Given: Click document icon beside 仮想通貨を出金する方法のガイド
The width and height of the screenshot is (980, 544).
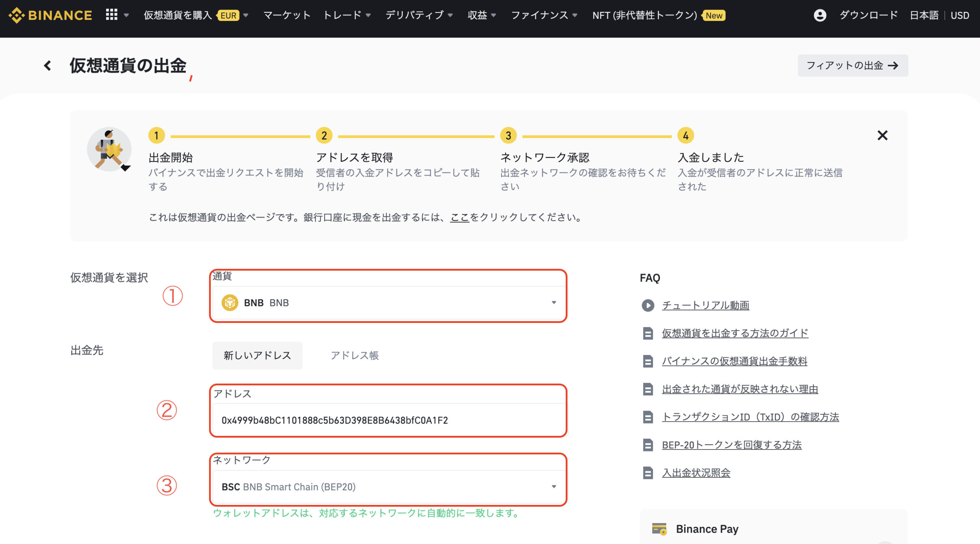Looking at the screenshot, I should 648,333.
